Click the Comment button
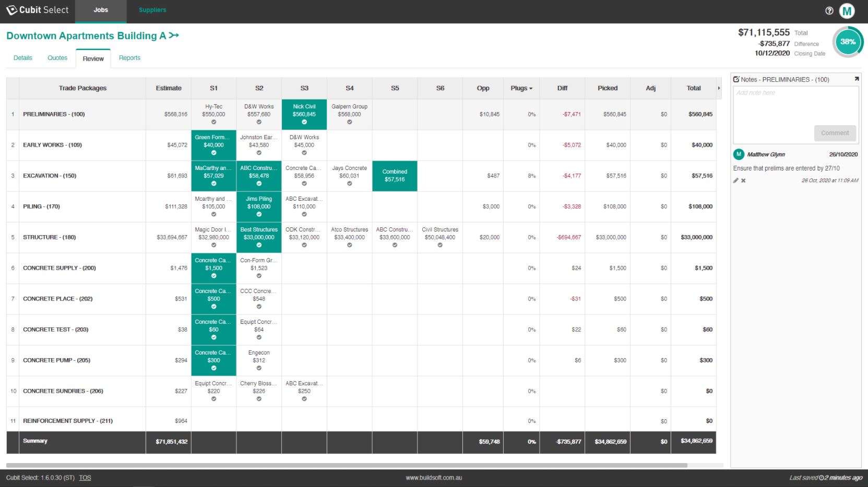 (835, 133)
